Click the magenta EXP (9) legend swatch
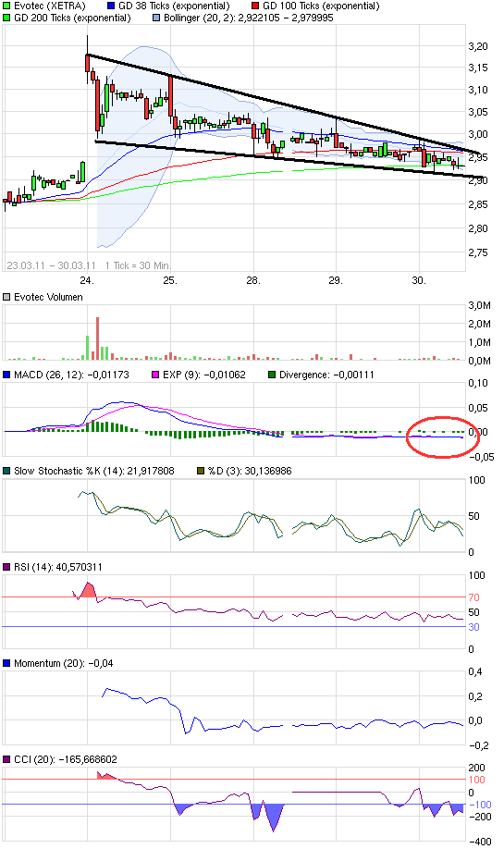 click(154, 375)
